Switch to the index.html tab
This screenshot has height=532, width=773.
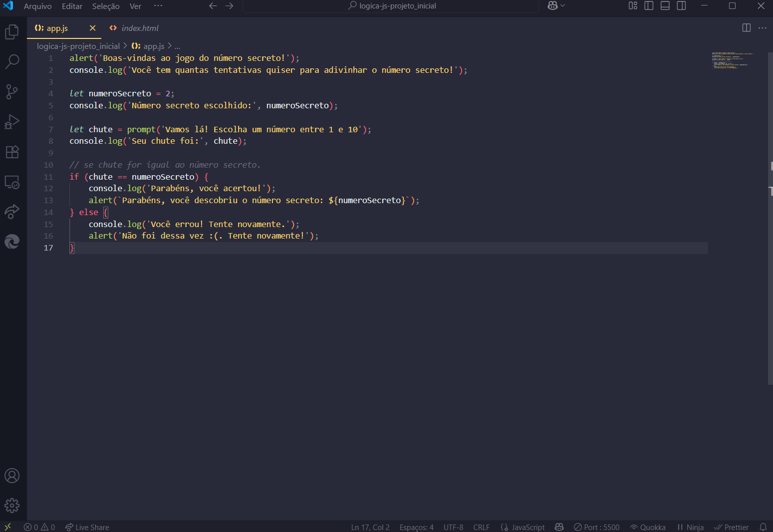[134, 28]
